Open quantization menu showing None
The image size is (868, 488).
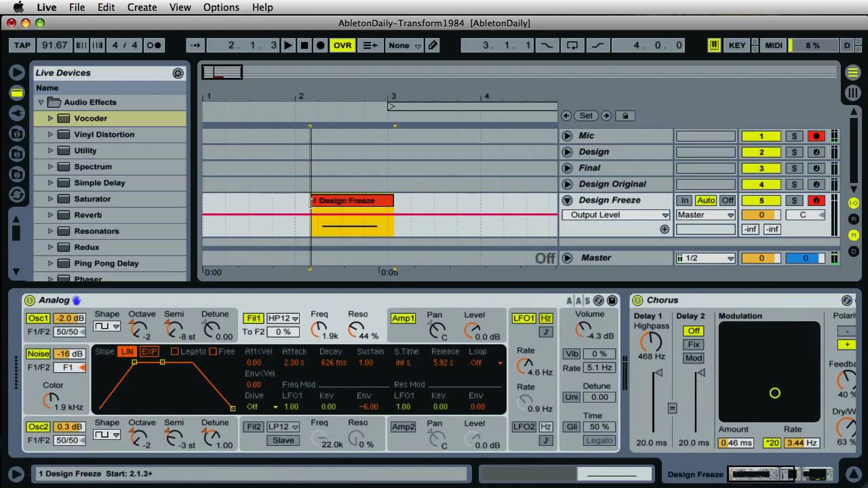(404, 45)
